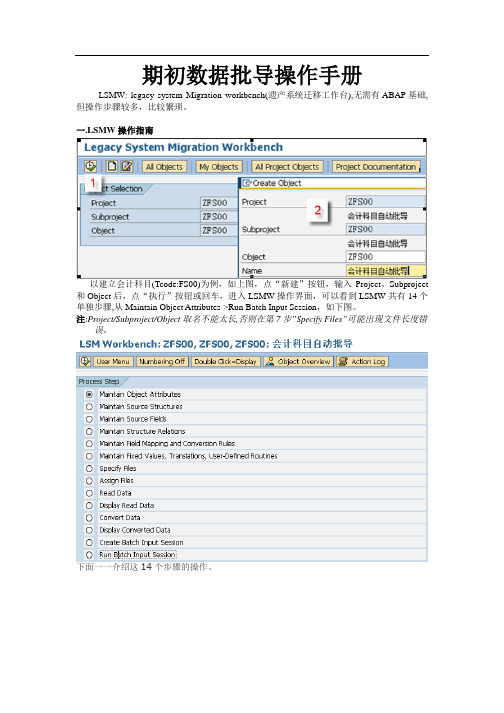Image resolution: width=504 pixels, height=713 pixels.
Task: Click the Execute icon in LSM Workbench toolbar
Action: [85, 362]
